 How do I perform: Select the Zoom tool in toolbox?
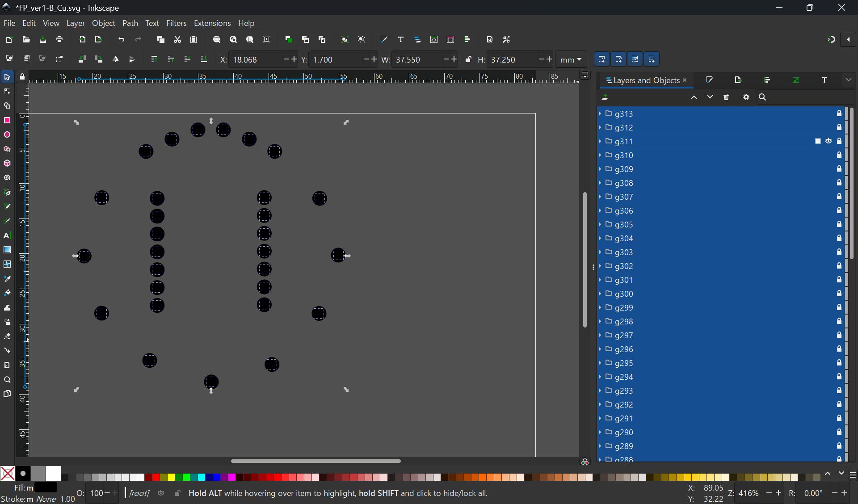click(7, 380)
